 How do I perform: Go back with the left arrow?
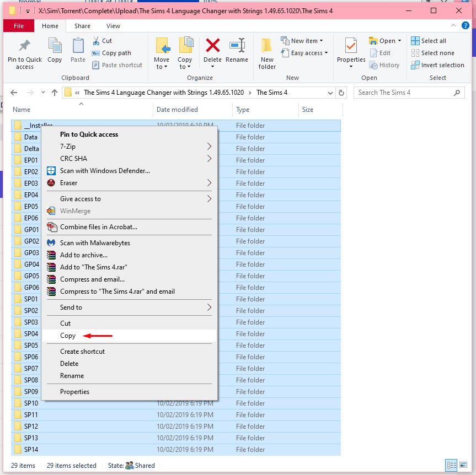[x=14, y=93]
